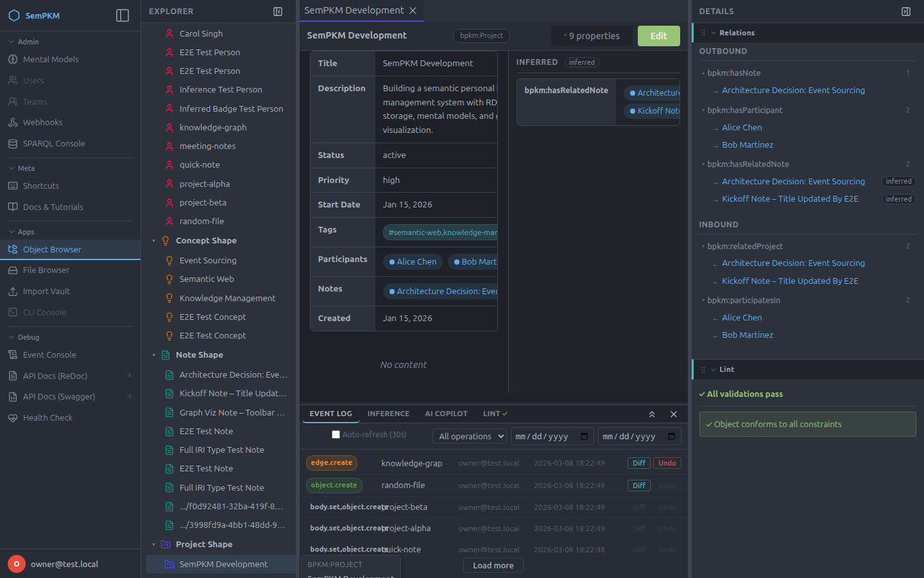The width and height of the screenshot is (924, 578).
Task: Click the first date filter field
Action: point(552,436)
